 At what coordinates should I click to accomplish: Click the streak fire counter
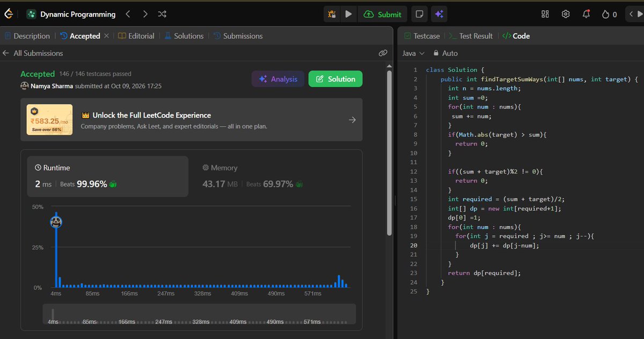[x=609, y=15]
